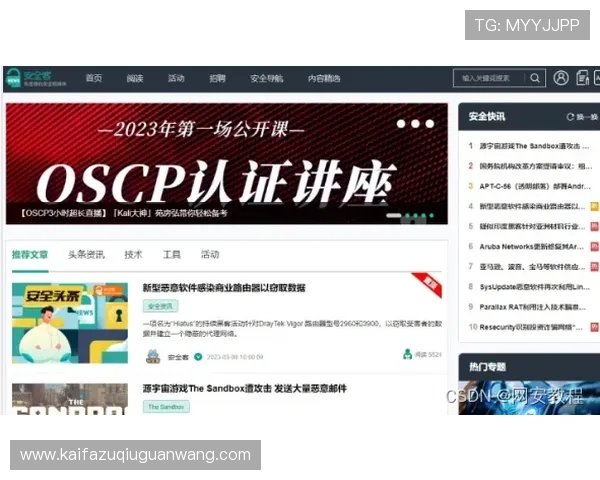Open news item 7 亚马逊、波音、宝马
This screenshot has height=480, width=600.
[x=532, y=267]
